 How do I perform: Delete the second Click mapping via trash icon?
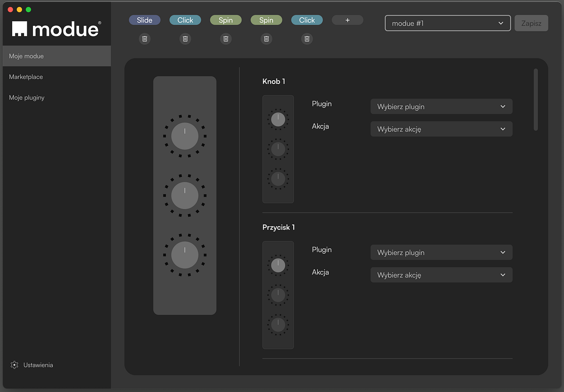(x=307, y=39)
